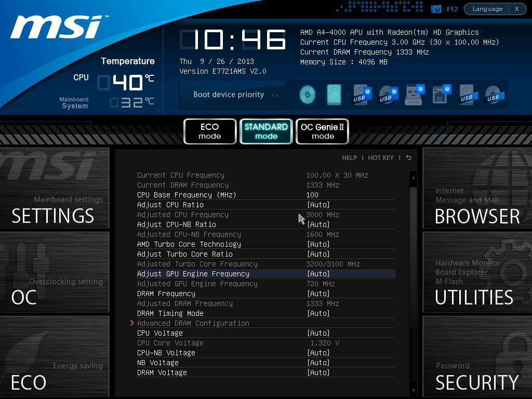Screen dimensions: 532x399
Task: Click the header Current DRAM Frequency 1333 MHz
Action: [x=365, y=52]
